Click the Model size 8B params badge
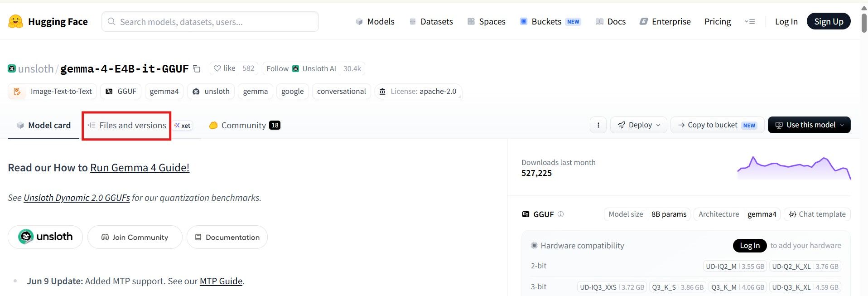The height and width of the screenshot is (296, 868). click(x=647, y=214)
